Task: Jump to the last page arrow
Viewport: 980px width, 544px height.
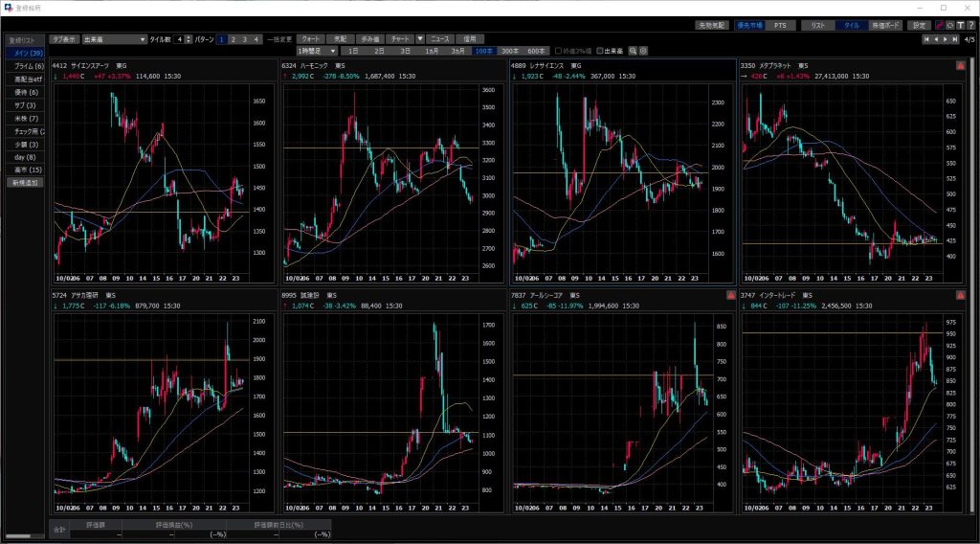Action: click(955, 39)
